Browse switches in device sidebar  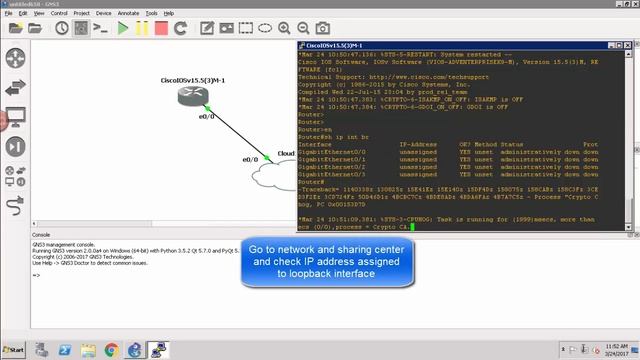(16, 87)
